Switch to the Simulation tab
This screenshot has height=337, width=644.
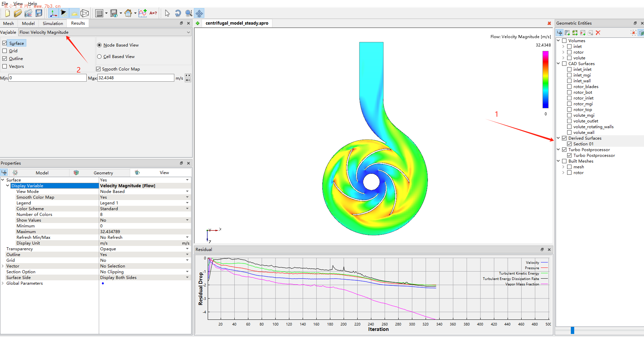coord(53,23)
